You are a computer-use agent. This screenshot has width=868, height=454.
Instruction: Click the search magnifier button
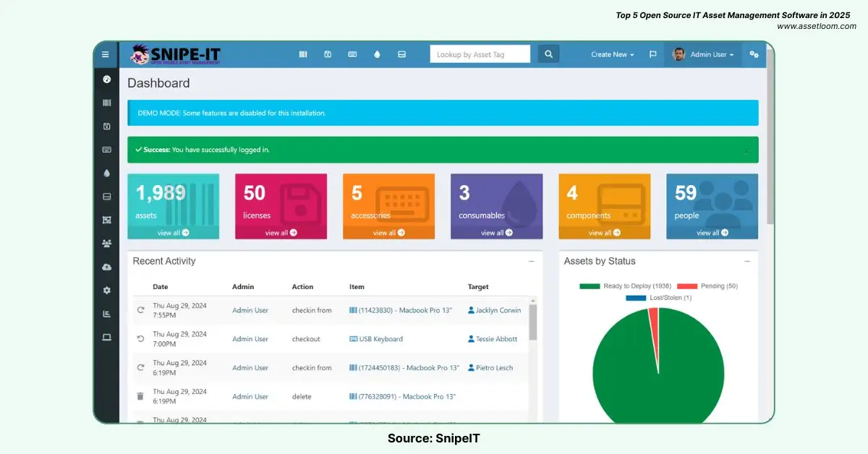coord(548,53)
